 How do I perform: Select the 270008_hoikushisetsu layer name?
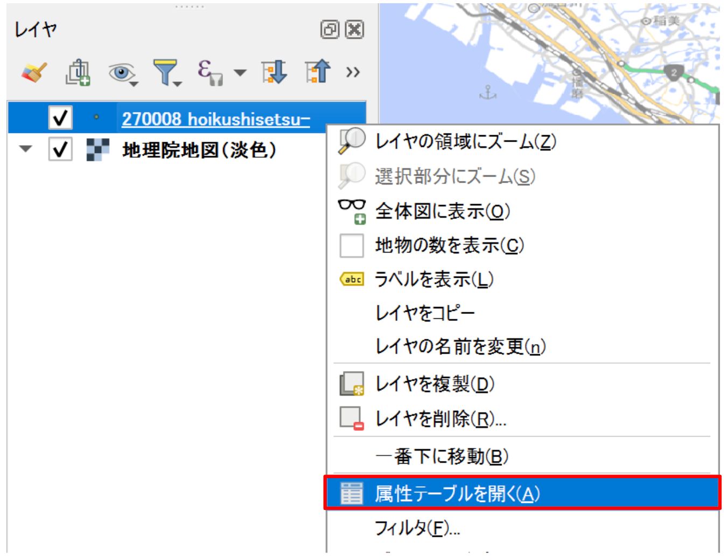(x=216, y=119)
